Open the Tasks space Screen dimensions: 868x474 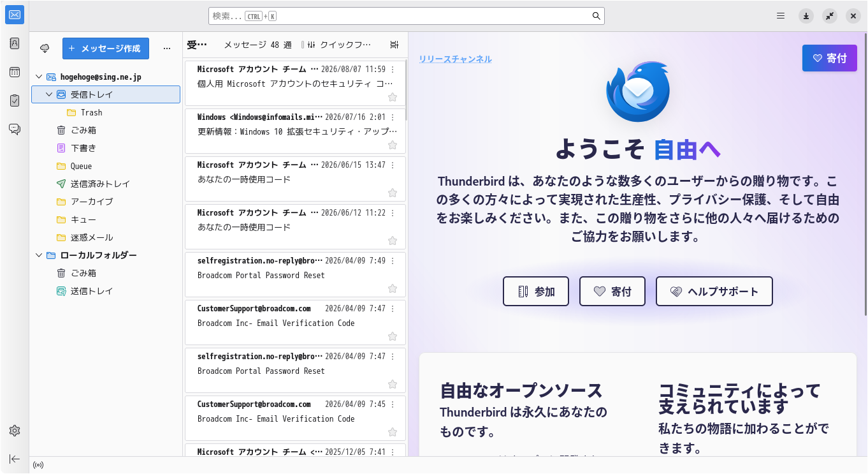pos(15,100)
